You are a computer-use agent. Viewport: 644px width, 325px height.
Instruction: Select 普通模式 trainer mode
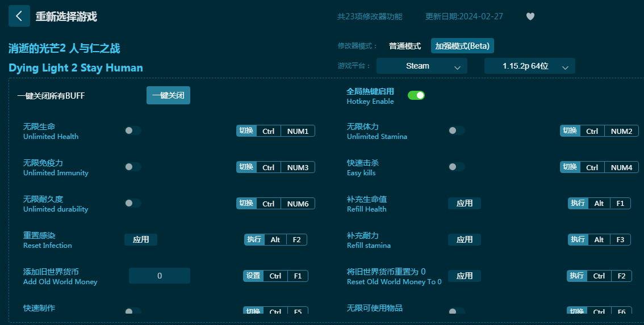click(x=405, y=46)
